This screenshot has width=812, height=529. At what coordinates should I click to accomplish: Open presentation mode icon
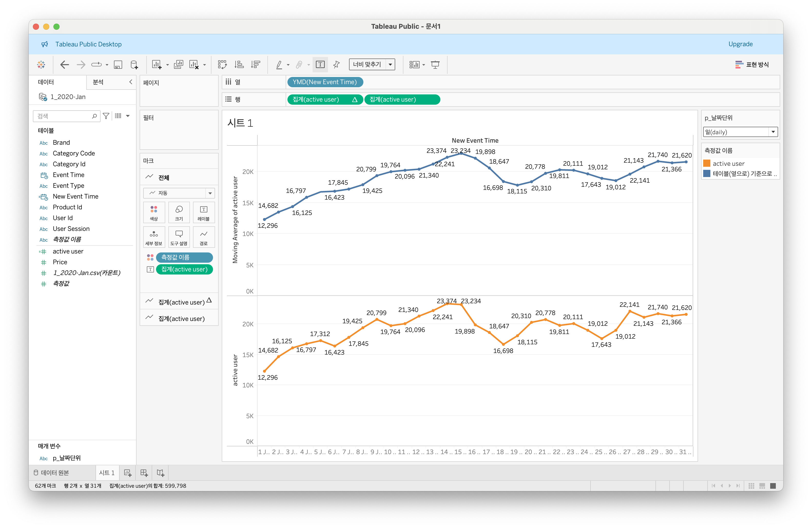[x=435, y=64]
